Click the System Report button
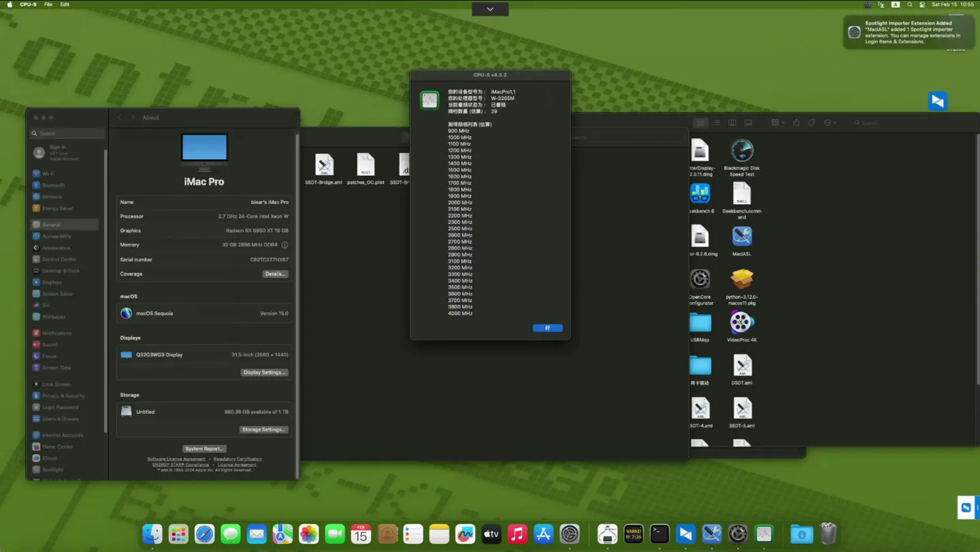 [x=204, y=449]
